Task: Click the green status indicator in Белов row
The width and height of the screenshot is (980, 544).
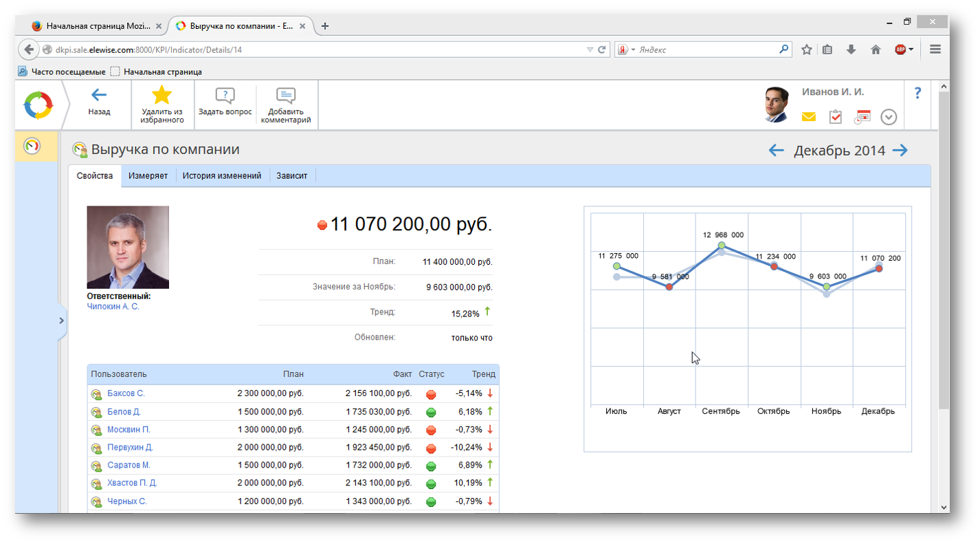Action: click(431, 412)
